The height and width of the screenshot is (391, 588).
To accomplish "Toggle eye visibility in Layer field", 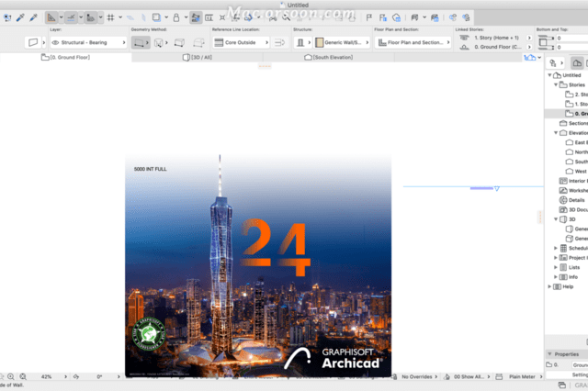I will click(x=55, y=42).
